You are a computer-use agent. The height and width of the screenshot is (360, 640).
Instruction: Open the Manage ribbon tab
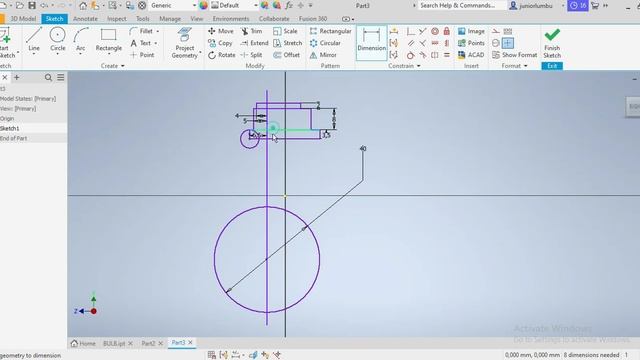[170, 19]
